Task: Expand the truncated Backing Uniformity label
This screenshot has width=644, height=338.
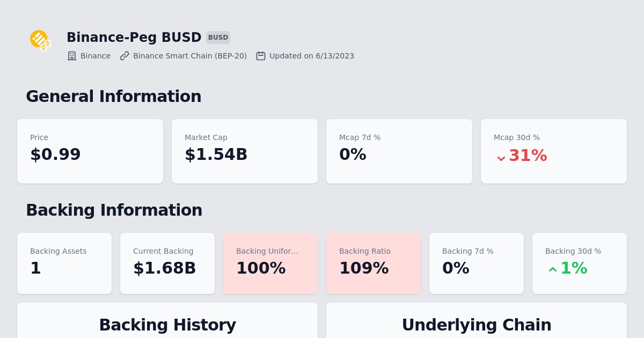Action: [267, 251]
